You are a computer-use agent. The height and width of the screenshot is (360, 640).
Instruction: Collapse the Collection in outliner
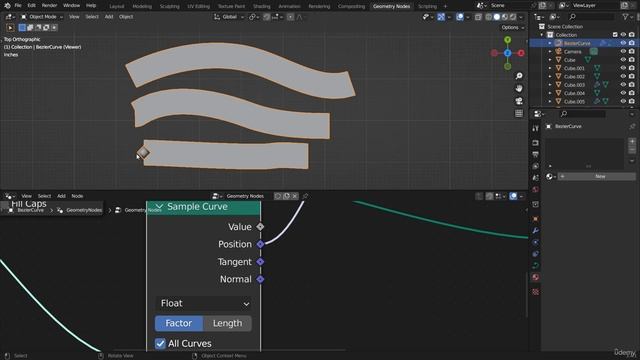click(542, 35)
